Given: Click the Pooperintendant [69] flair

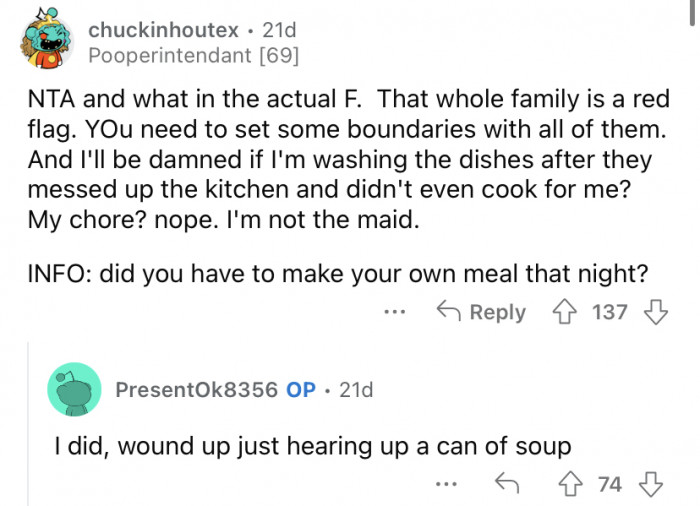Looking at the screenshot, I should [193, 56].
